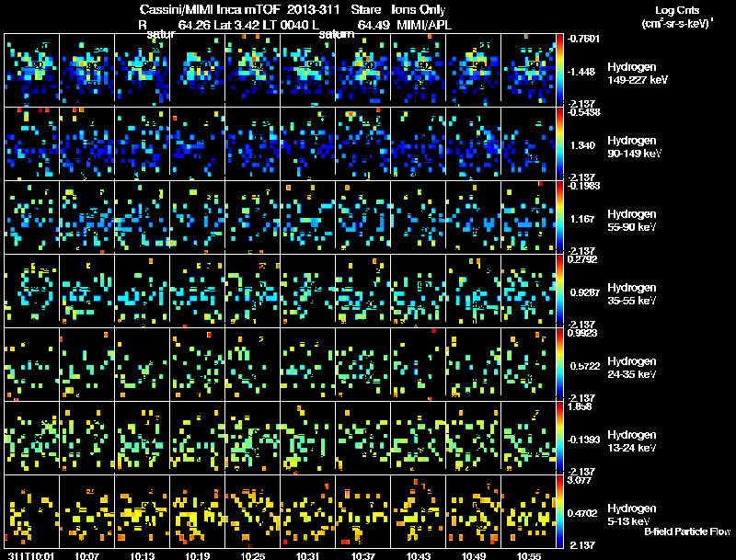Open the 149-227 keV panel at 10:49
The height and width of the screenshot is (560, 736).
[x=474, y=70]
